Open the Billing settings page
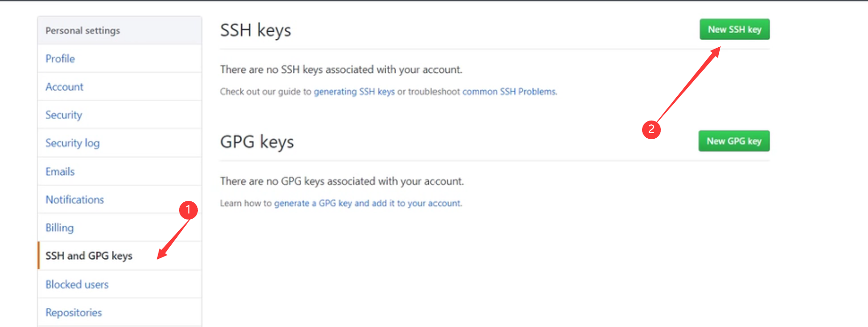 pos(59,227)
